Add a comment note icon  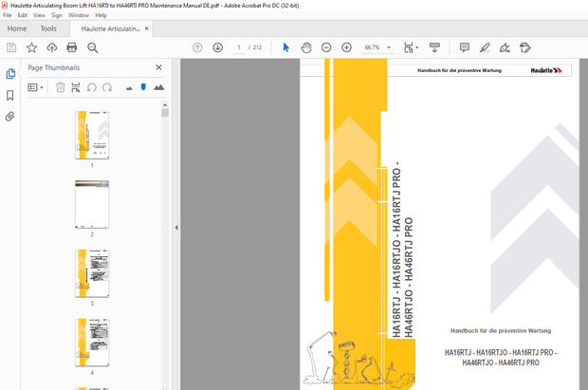pyautogui.click(x=464, y=47)
